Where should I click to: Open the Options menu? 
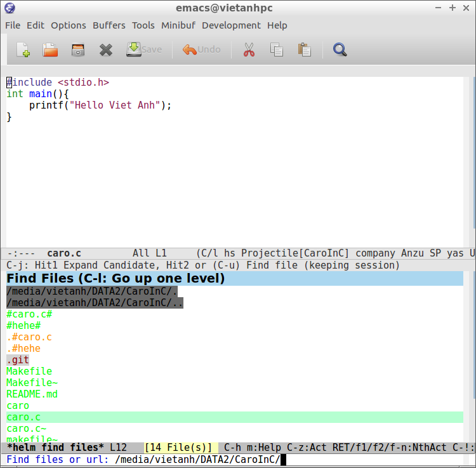click(69, 25)
